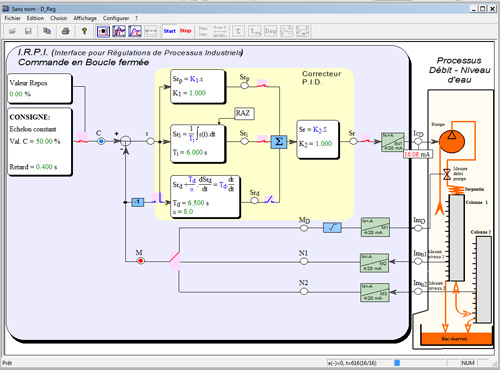Toggle the consigne switch before point C
Screen dimensions: 500x370
click(x=82, y=138)
